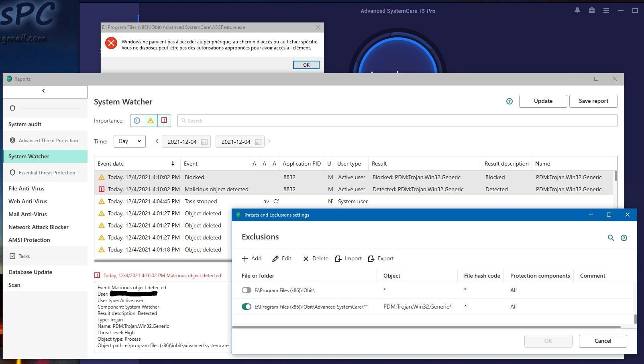Click help icon beside Update button
644x364 pixels.
click(x=509, y=101)
